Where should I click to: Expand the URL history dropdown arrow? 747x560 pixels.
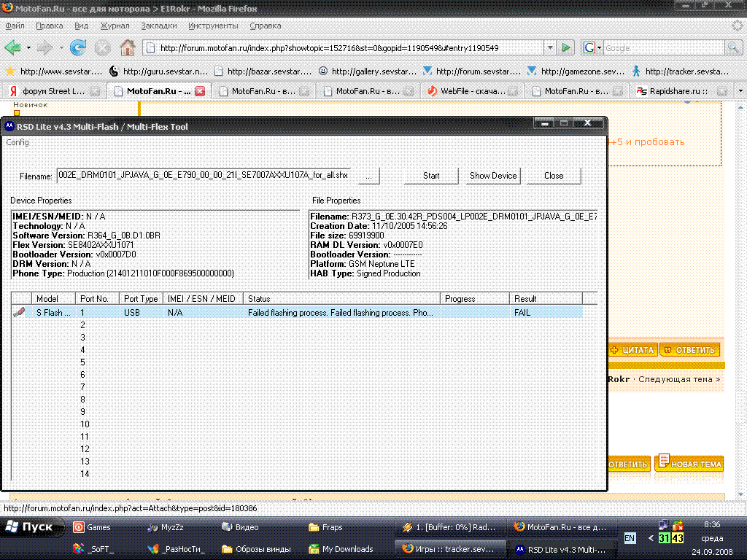[550, 47]
